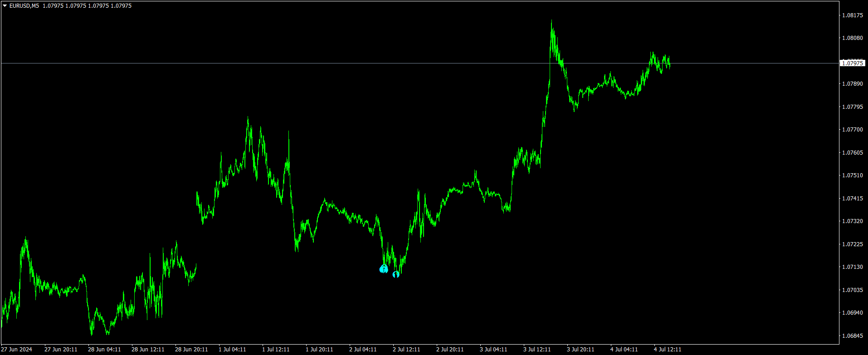The image size is (868, 355).
Task: Click the 2 Jul 20:11 time label
Action: (450, 350)
